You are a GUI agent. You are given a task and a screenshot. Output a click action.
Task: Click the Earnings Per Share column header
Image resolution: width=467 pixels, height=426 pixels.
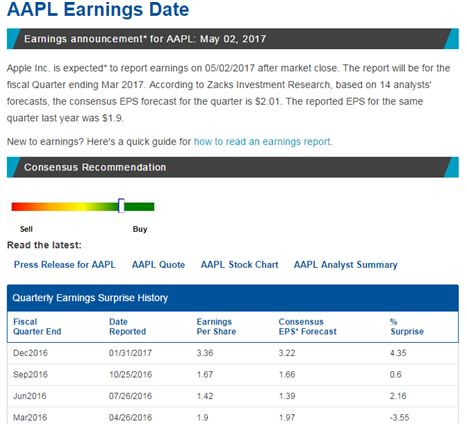click(x=216, y=327)
